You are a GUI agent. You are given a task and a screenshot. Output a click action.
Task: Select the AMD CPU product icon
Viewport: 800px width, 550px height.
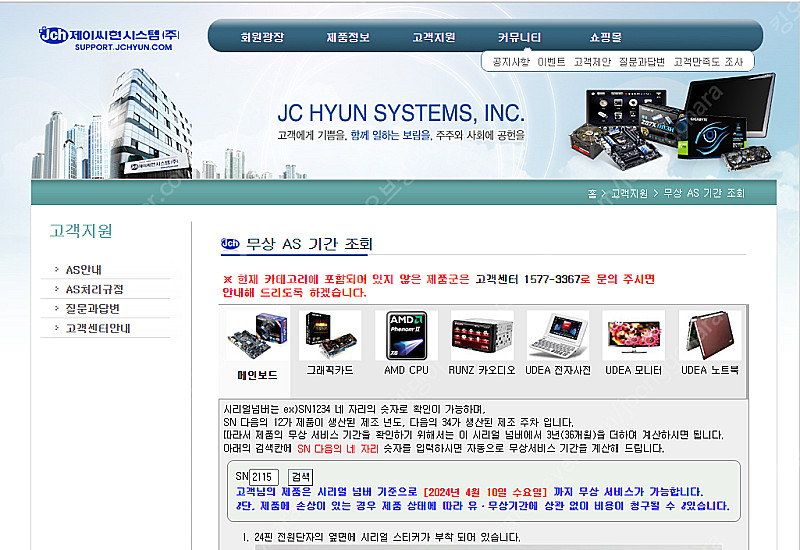[406, 335]
